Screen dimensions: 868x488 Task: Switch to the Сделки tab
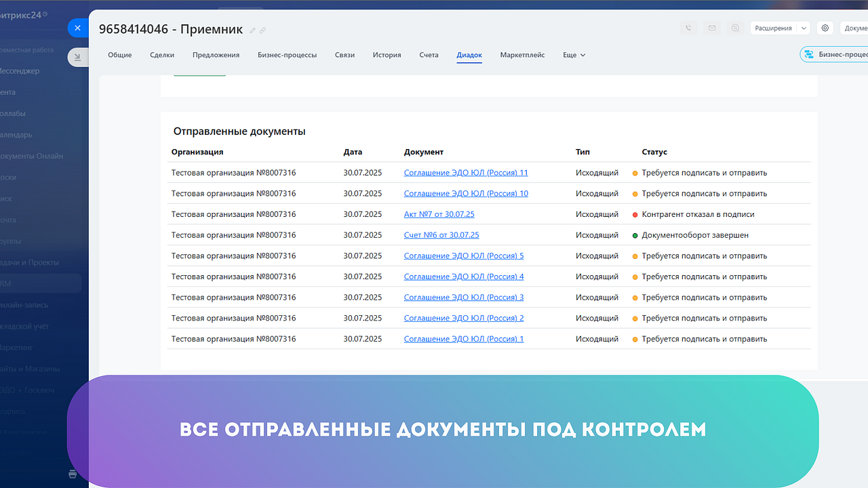coord(162,55)
